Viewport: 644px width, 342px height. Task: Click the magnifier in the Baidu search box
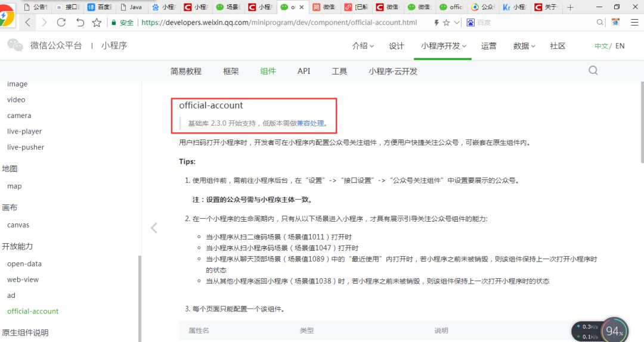(x=600, y=23)
